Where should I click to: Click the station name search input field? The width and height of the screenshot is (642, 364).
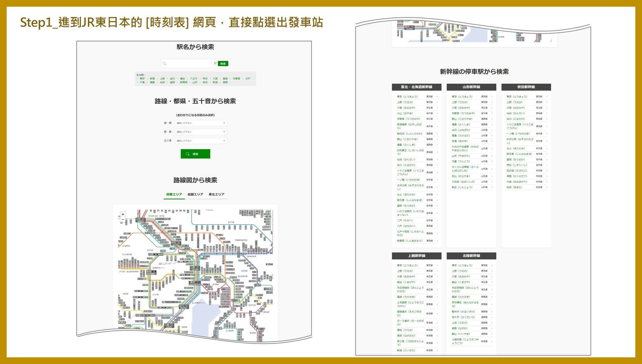point(190,64)
